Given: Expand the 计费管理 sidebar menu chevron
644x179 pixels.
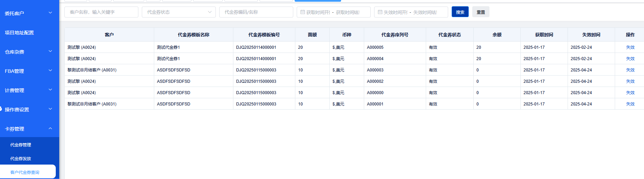Looking at the screenshot, I should [x=50, y=90].
